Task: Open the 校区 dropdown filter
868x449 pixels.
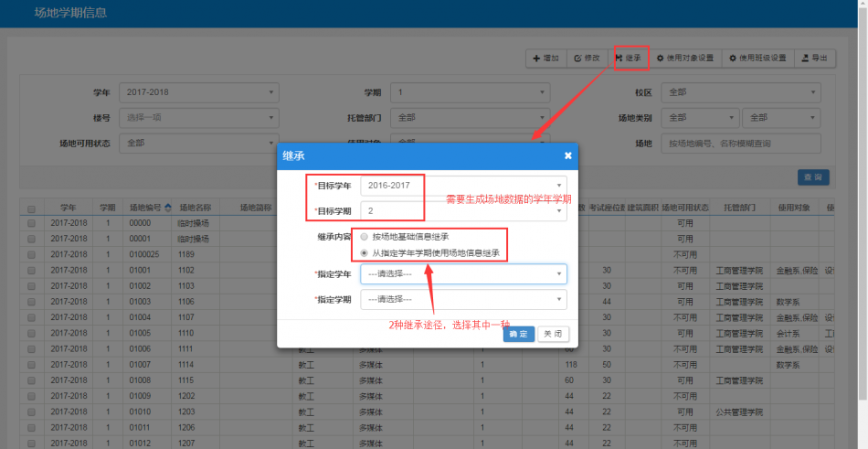Action: click(741, 92)
